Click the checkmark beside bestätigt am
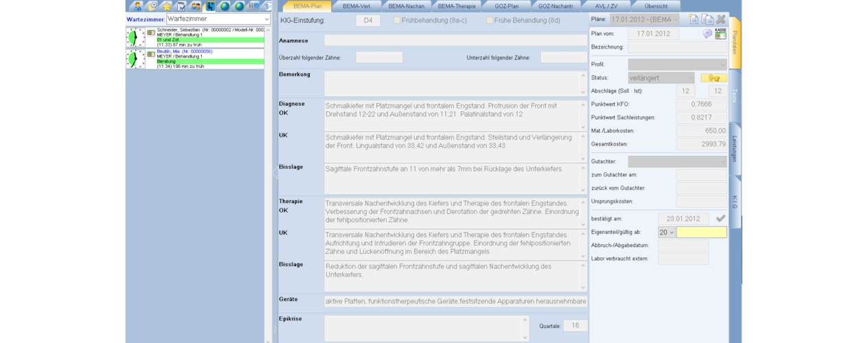The width and height of the screenshot is (868, 343). (x=720, y=219)
